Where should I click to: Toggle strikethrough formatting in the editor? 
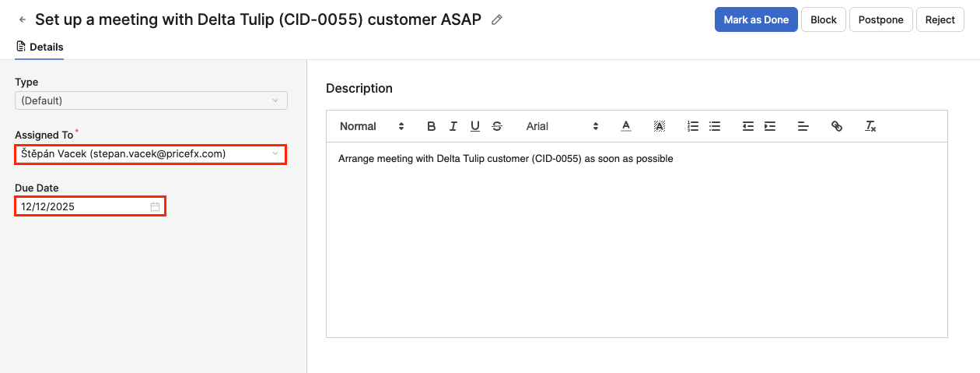click(x=497, y=126)
